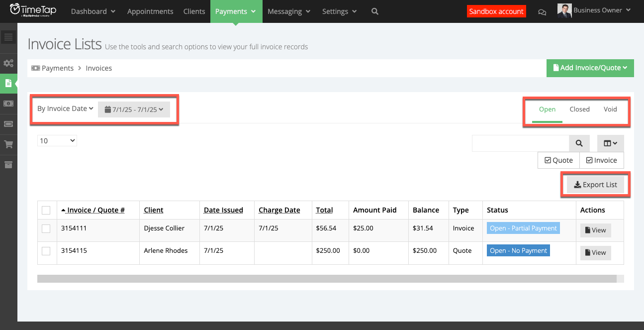Open the Messaging menu
This screenshot has width=644, height=330.
(x=288, y=11)
